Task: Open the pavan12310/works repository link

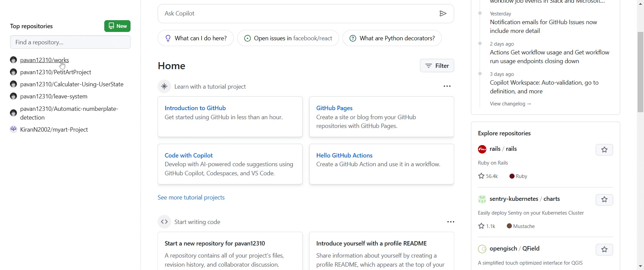Action: point(45,60)
